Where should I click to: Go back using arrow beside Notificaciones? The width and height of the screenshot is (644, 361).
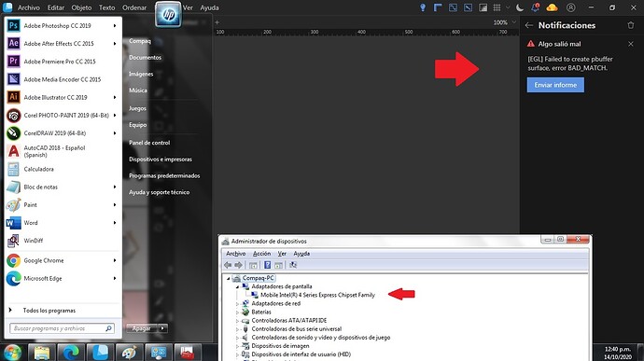pyautogui.click(x=529, y=25)
